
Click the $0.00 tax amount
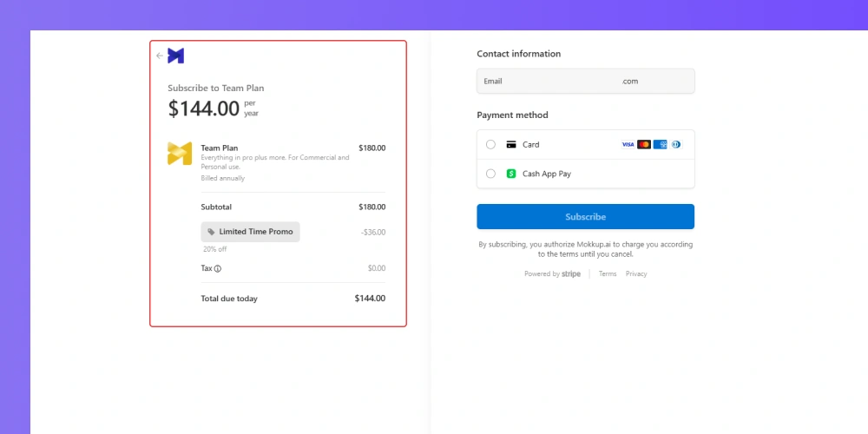[377, 268]
